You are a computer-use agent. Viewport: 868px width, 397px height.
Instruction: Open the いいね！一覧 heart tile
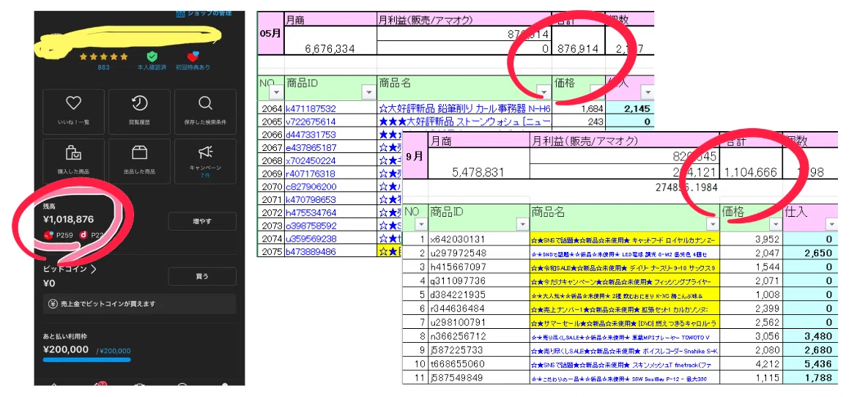click(x=73, y=111)
